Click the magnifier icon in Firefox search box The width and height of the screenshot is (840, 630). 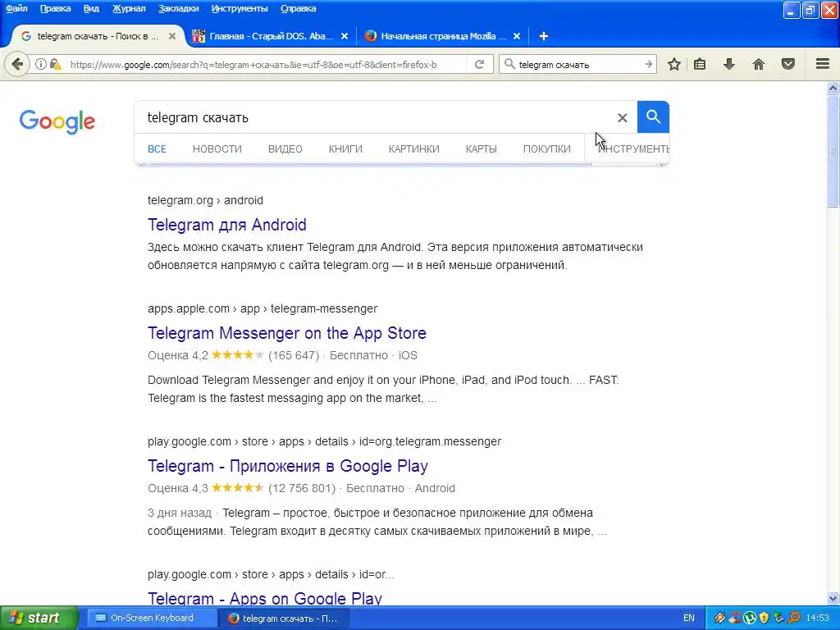tap(509, 64)
